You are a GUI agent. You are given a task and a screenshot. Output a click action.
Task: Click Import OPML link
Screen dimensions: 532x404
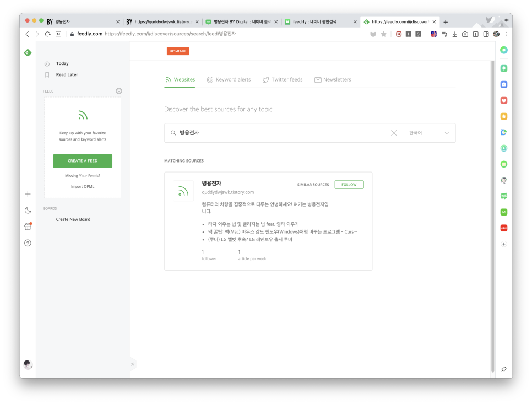(x=83, y=187)
